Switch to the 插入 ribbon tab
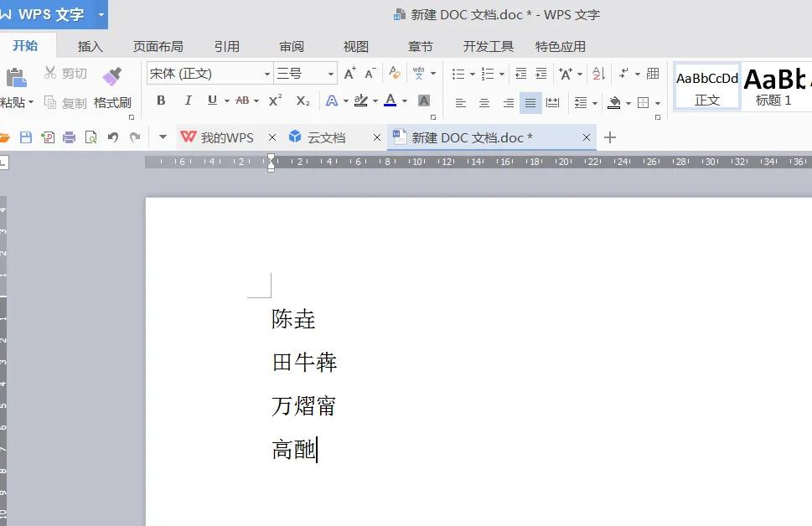This screenshot has width=812, height=526. [x=91, y=47]
